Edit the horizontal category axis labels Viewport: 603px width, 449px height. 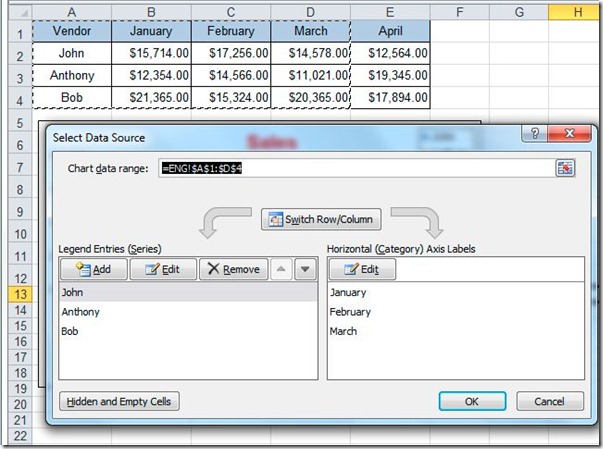coord(362,269)
